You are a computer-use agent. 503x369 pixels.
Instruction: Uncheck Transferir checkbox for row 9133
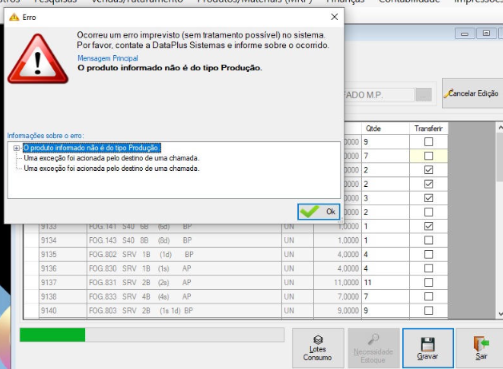[428, 226]
